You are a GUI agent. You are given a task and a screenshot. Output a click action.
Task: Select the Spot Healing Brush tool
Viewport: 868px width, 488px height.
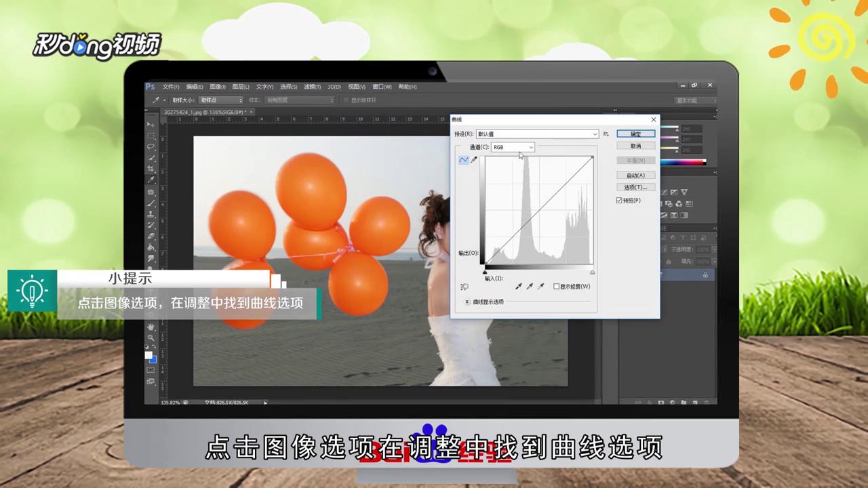(x=151, y=192)
